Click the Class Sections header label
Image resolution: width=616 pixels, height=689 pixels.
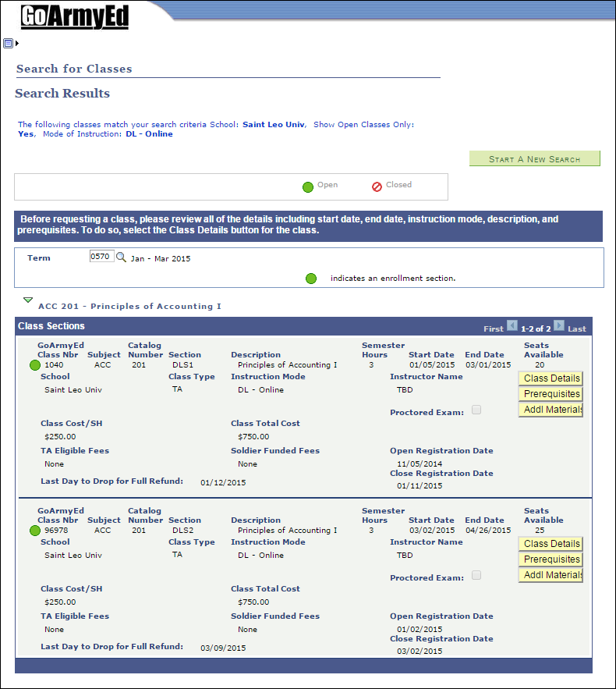[51, 326]
